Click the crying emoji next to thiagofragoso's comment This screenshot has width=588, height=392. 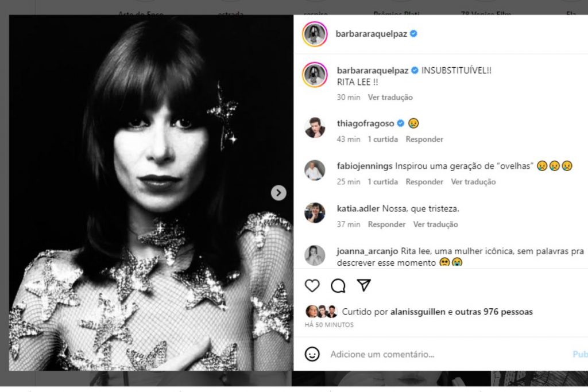tap(412, 123)
